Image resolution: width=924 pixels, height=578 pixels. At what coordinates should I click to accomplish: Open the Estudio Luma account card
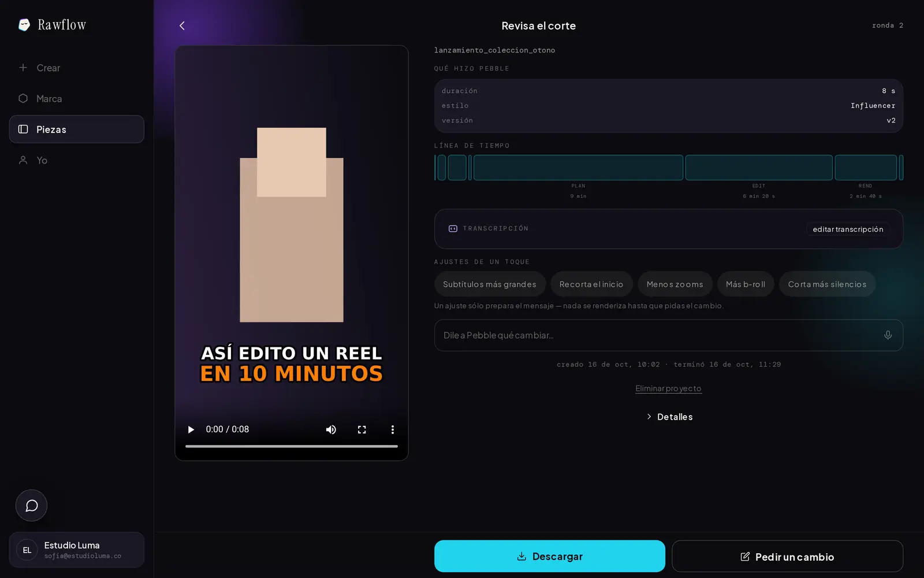(77, 550)
